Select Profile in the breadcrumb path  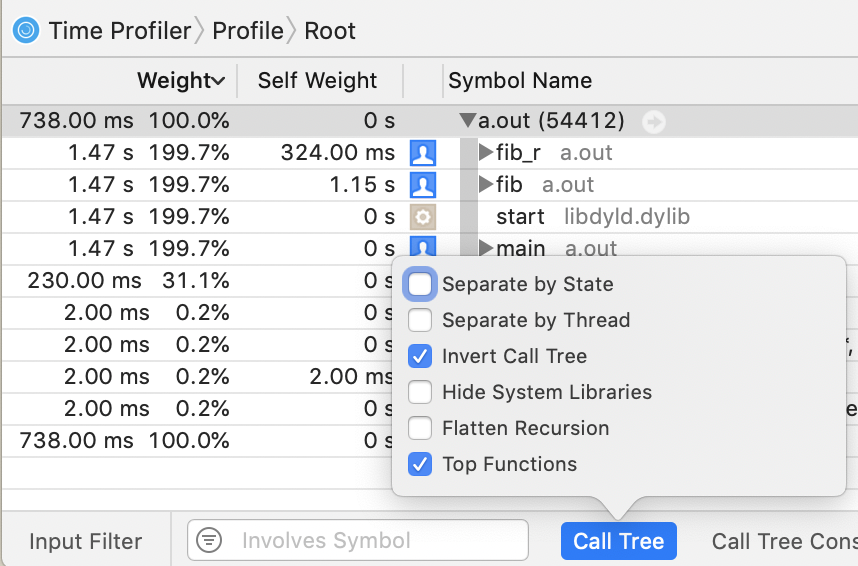pos(246,31)
